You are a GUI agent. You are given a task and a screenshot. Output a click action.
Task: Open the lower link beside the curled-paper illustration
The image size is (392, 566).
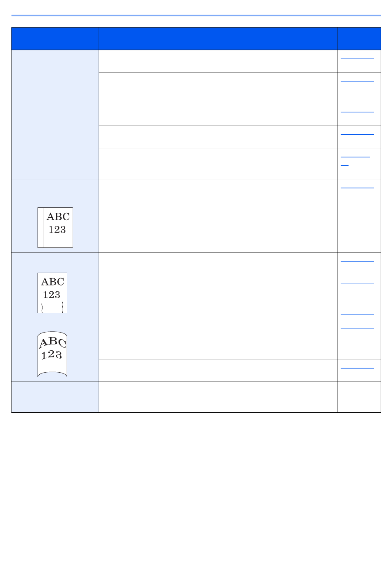pyautogui.click(x=357, y=367)
